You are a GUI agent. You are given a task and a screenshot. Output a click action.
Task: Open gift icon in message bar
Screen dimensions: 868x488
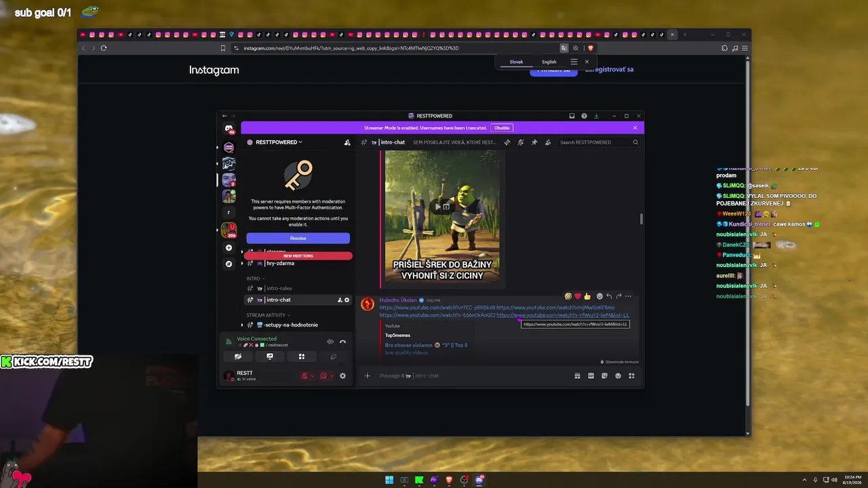(x=577, y=375)
